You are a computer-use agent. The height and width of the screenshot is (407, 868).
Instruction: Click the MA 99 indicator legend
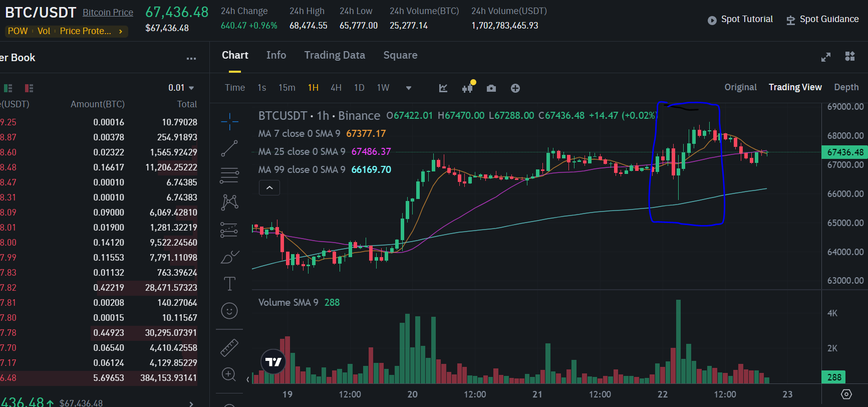325,170
